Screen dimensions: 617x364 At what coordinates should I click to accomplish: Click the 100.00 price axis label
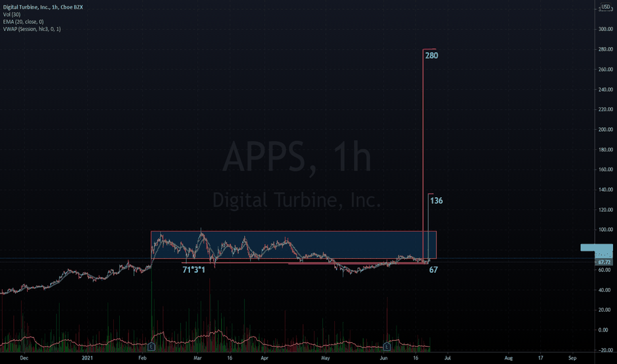click(606, 230)
